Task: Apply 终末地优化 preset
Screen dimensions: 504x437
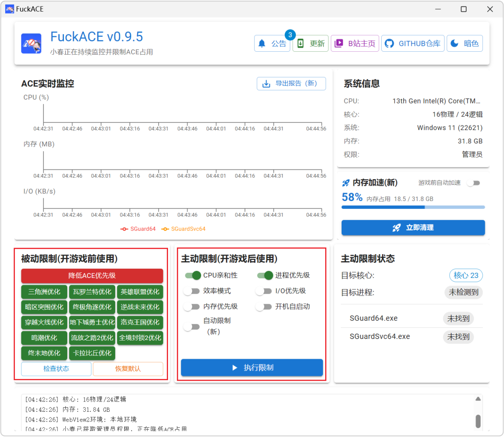Action: [44, 353]
